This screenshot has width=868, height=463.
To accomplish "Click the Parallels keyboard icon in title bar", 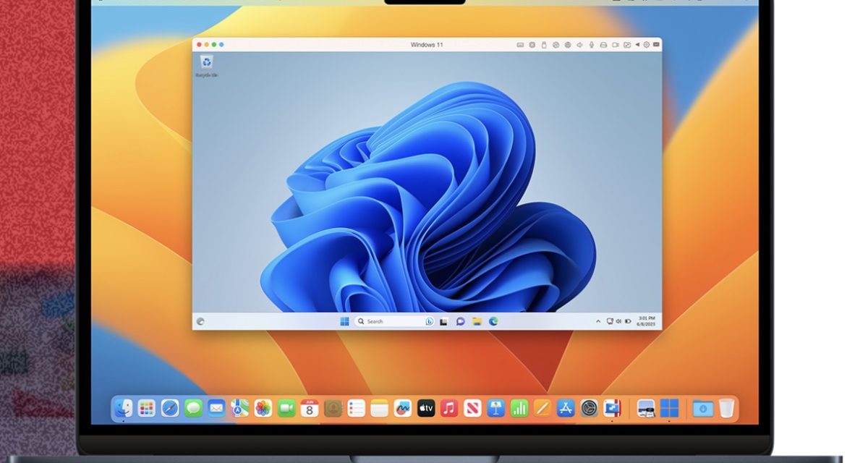I will coord(520,45).
